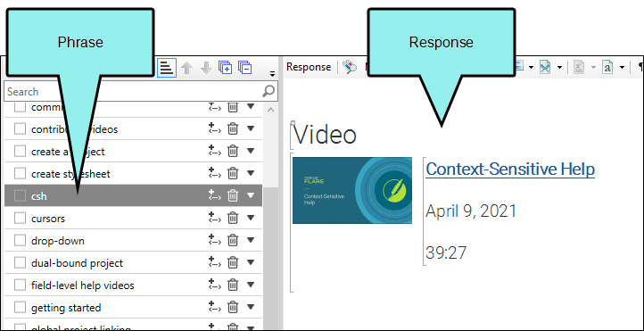Click the trash icon for drop-down row

pyautogui.click(x=233, y=240)
